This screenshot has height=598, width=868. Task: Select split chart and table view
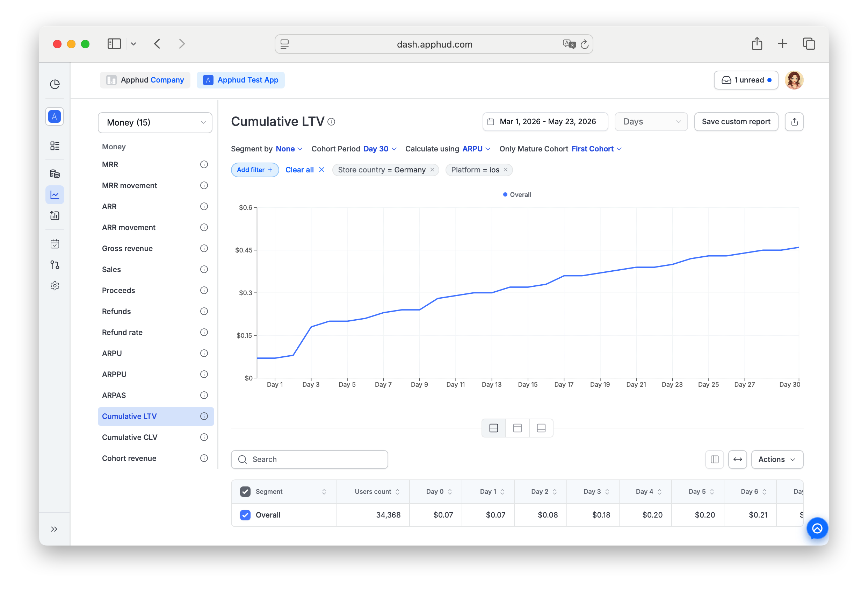494,428
